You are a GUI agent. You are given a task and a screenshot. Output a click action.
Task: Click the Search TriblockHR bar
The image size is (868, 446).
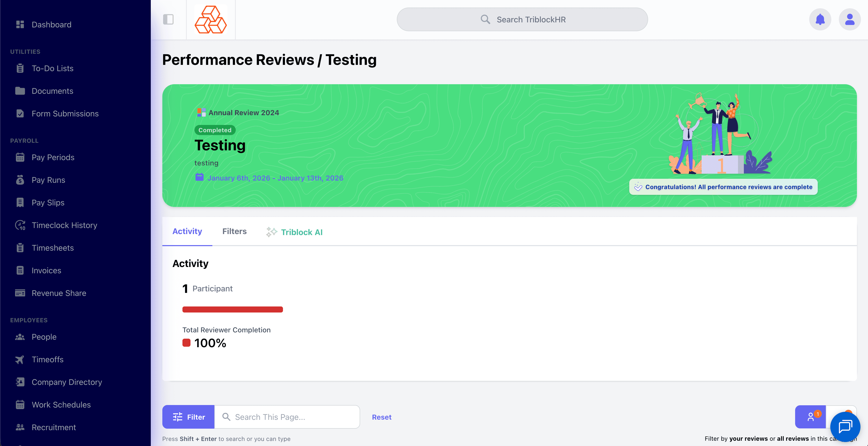522,20
